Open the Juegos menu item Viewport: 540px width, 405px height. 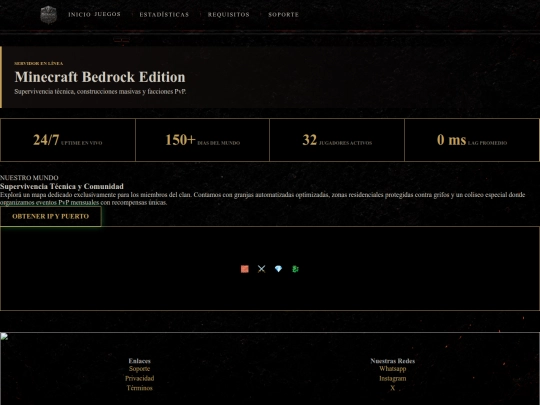tap(107, 14)
